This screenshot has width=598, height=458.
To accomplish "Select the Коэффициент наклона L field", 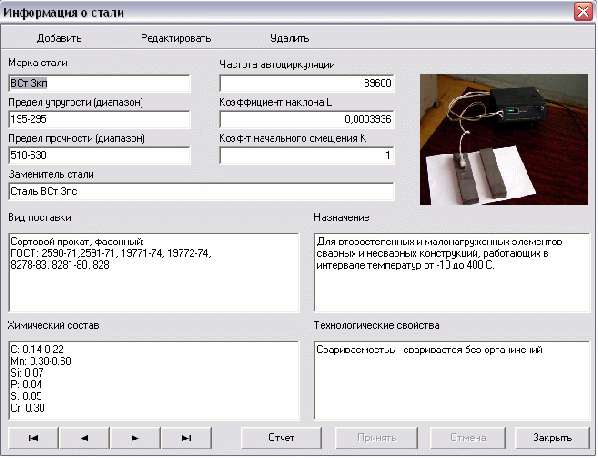I will [307, 119].
